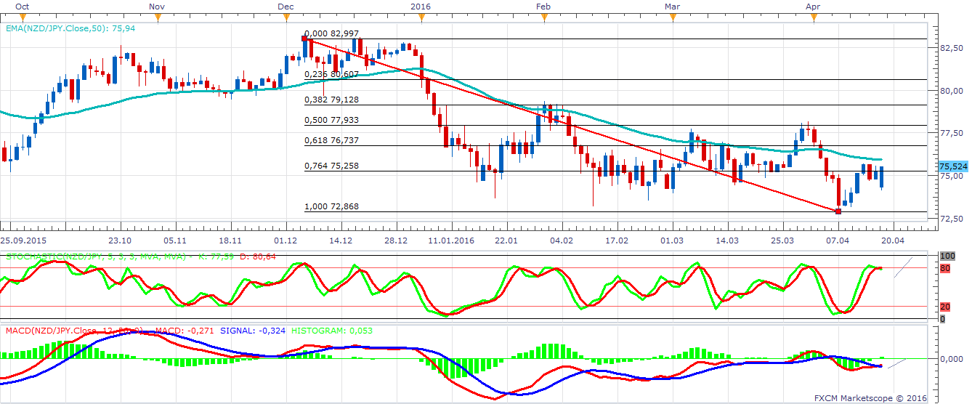Select the Fibonacci 0,500 77,933 level label
This screenshot has width=980, height=404.
click(332, 120)
